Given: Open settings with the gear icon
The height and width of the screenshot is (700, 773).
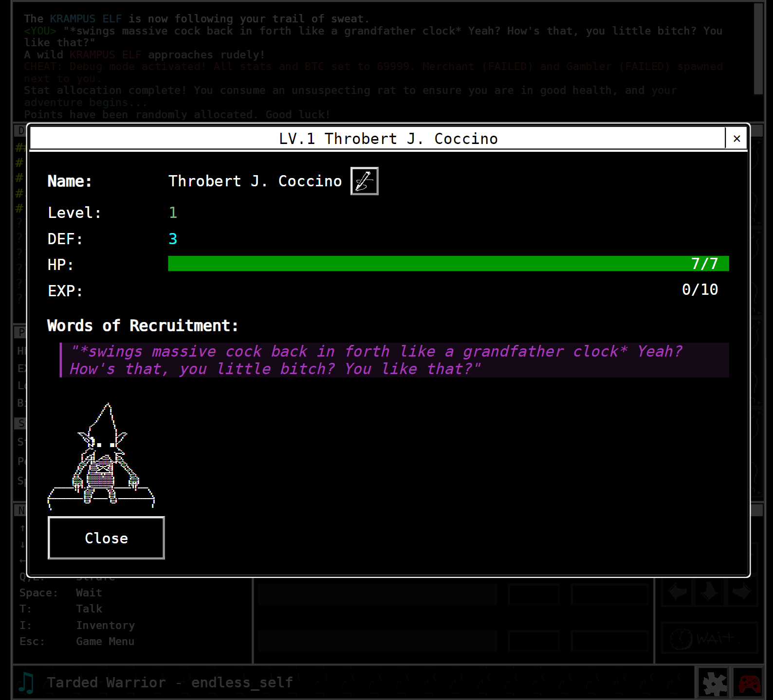Looking at the screenshot, I should [x=714, y=683].
